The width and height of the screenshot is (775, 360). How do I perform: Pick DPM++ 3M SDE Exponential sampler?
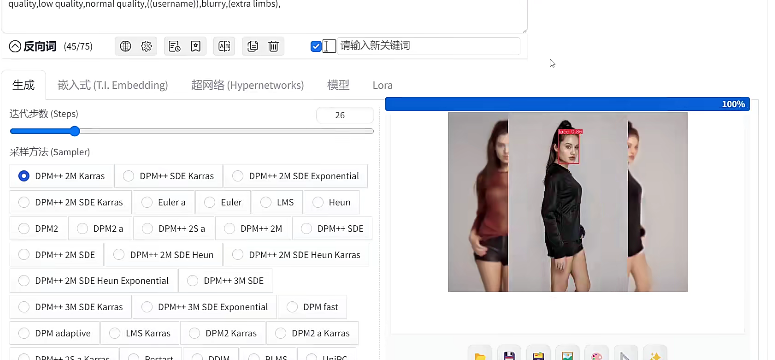205,307
